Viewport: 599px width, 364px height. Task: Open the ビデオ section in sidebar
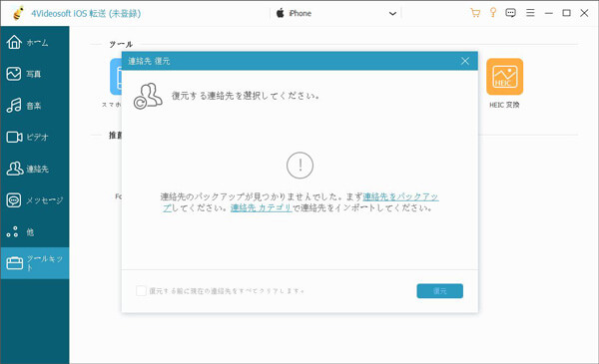click(x=34, y=137)
